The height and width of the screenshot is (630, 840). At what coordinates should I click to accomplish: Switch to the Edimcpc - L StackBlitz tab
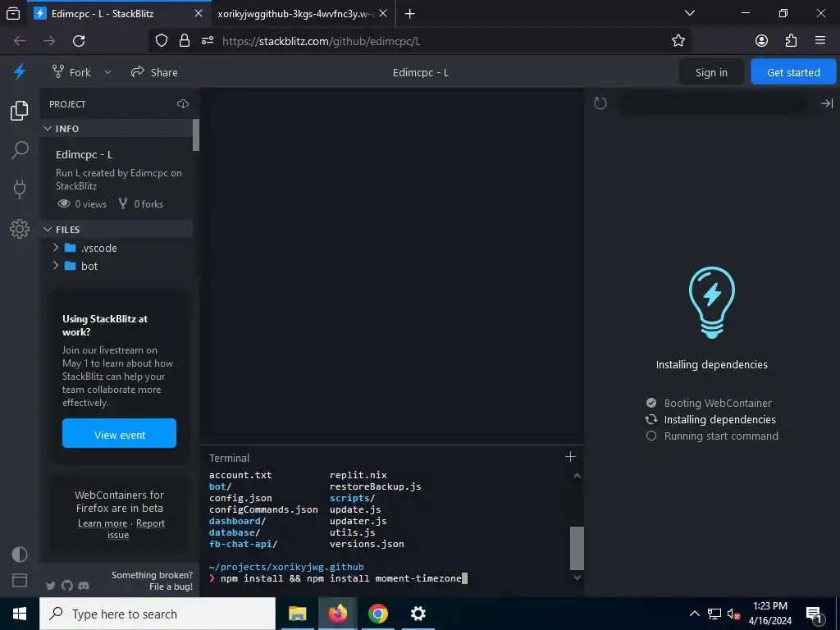[118, 13]
